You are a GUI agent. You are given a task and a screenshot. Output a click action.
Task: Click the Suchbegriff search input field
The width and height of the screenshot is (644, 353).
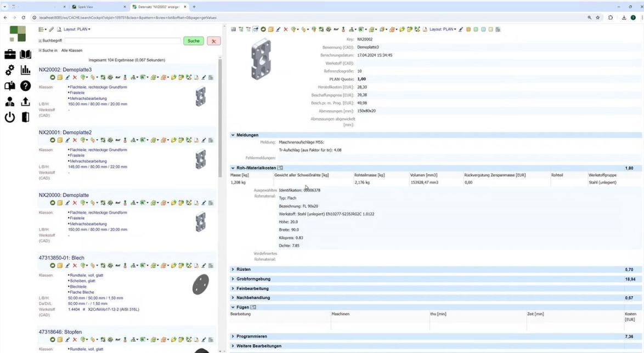[x=122, y=41]
